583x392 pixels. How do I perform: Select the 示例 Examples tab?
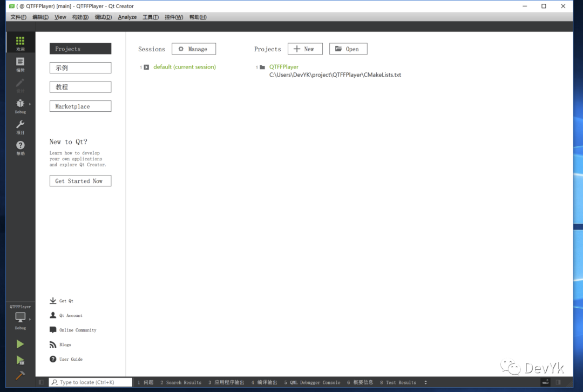click(80, 67)
